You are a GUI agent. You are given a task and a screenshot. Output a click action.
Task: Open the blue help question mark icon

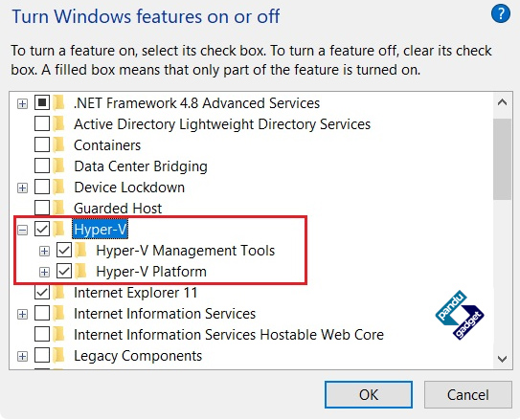(x=501, y=14)
